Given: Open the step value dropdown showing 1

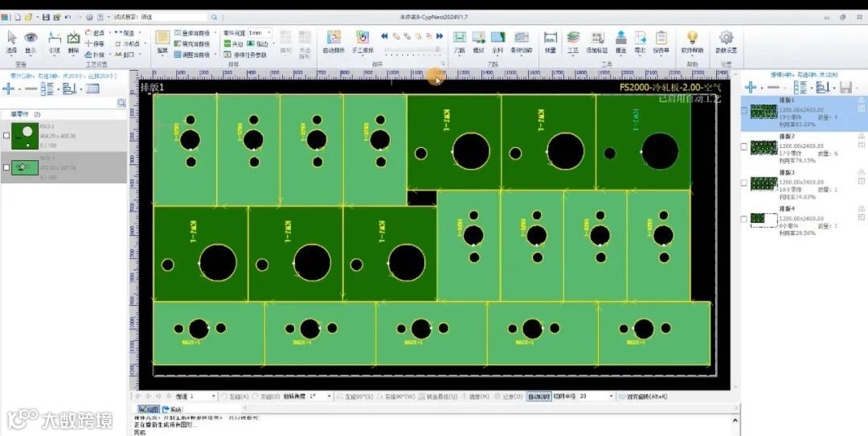Looking at the screenshot, I should click(213, 397).
